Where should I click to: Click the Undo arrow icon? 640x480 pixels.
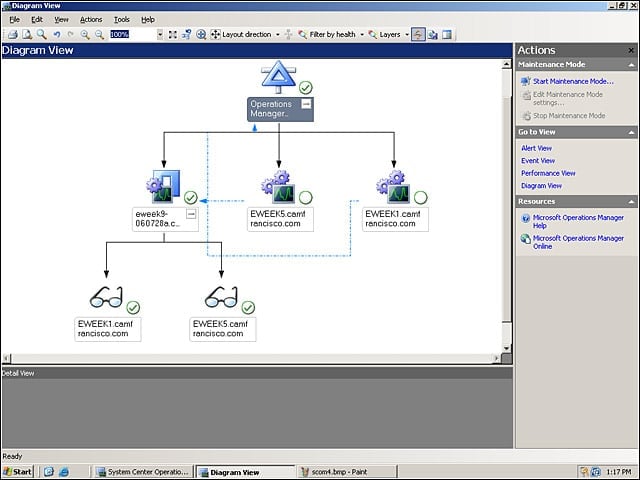click(x=57, y=35)
